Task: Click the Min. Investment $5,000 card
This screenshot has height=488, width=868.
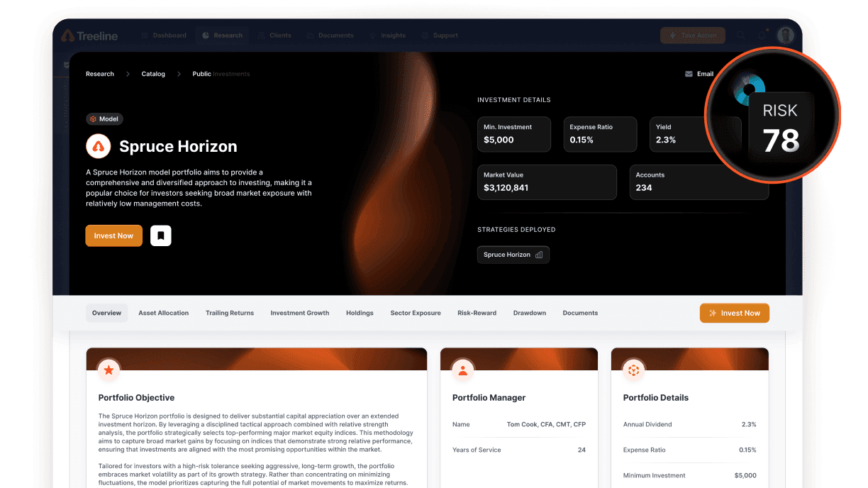Action: [514, 134]
